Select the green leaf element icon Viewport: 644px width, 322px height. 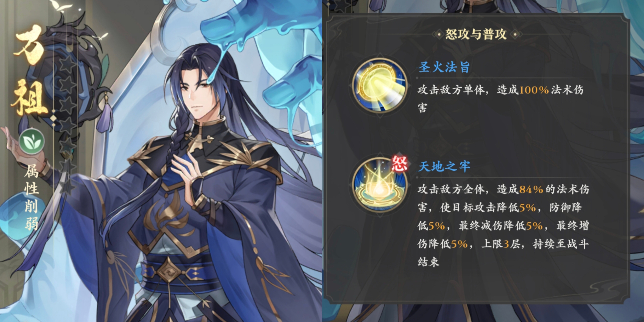[32, 142]
